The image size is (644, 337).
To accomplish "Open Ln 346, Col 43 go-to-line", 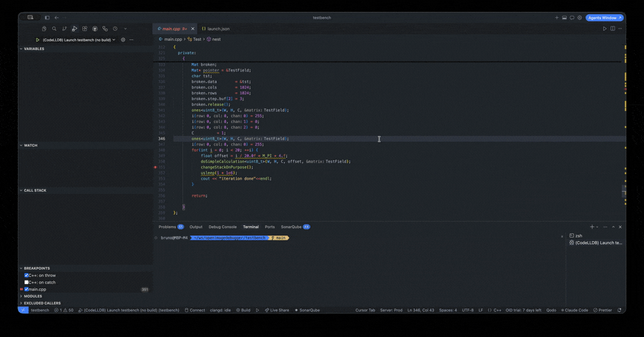I will 421,311.
